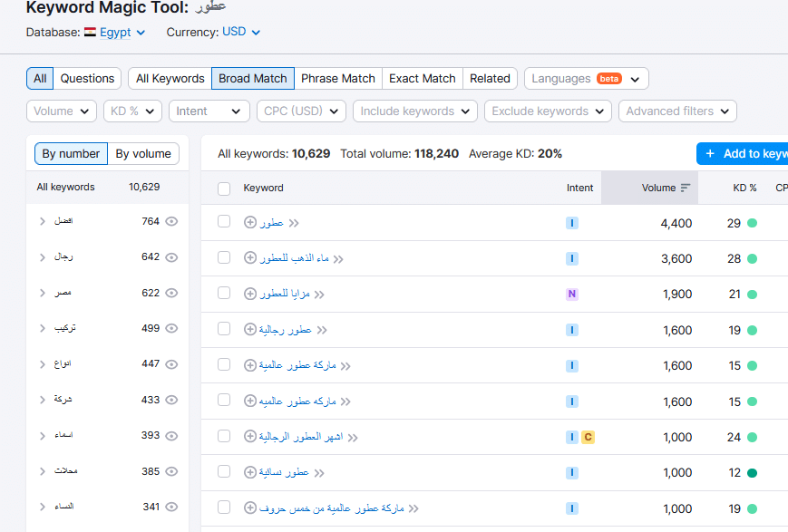The height and width of the screenshot is (532, 788).
Task: Click the plus icon beside keyword عطور
Action: pos(250,222)
